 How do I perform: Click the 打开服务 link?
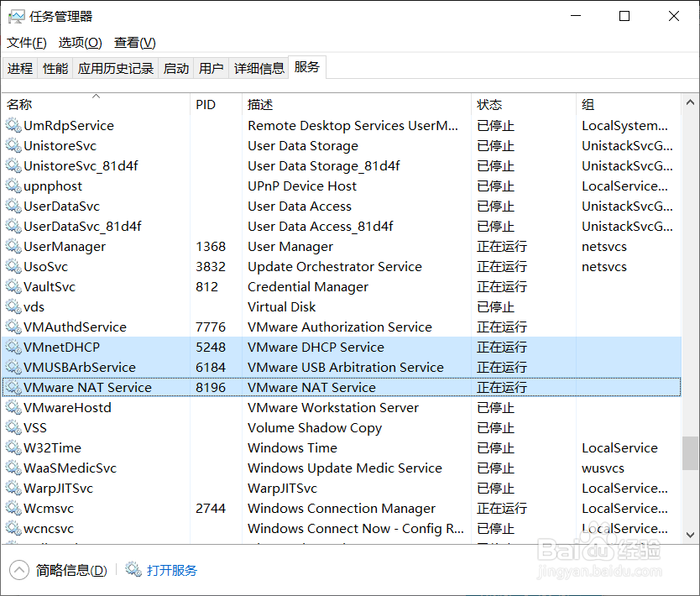click(x=172, y=570)
